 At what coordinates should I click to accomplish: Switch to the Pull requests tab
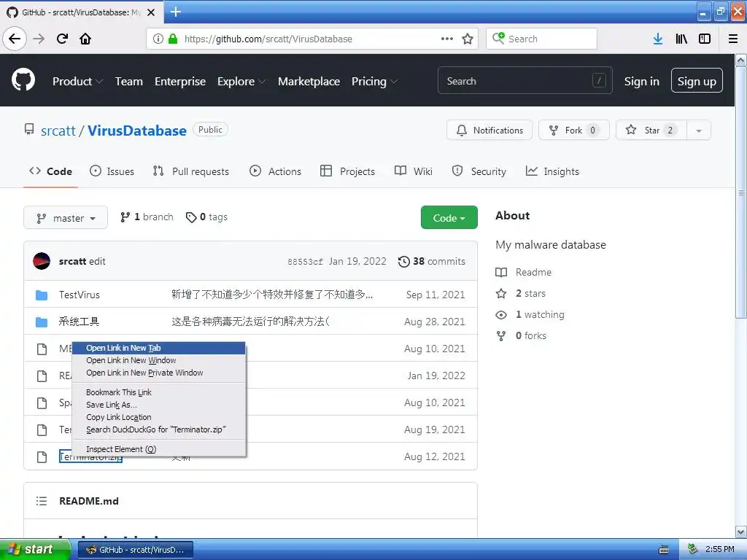(191, 171)
